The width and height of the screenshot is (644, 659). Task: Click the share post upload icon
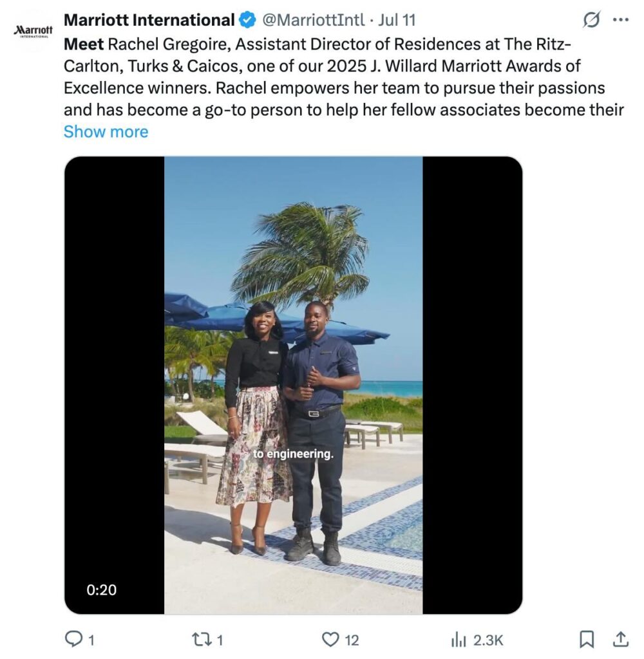[620, 639]
